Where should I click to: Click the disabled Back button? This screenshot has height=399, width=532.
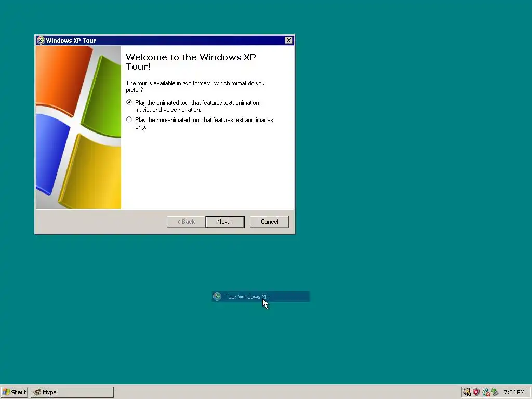coord(186,222)
